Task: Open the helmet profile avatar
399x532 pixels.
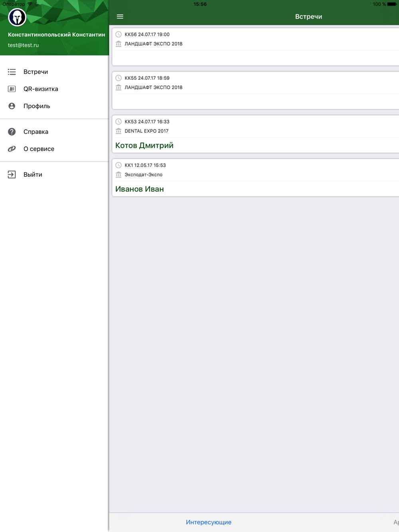Action: coord(17,17)
